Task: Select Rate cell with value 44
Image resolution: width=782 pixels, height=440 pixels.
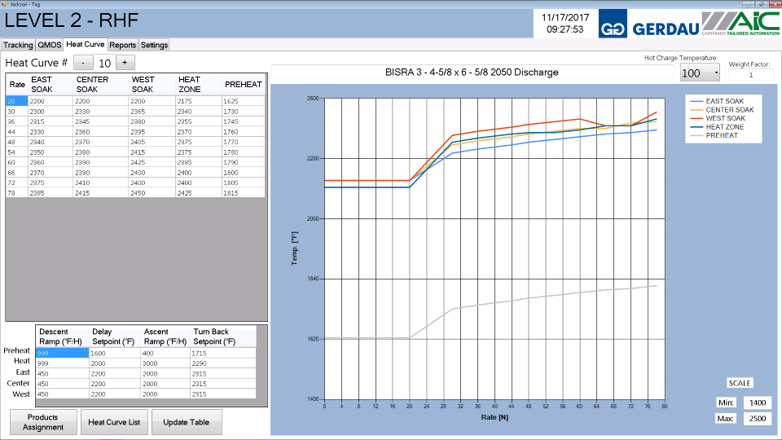Action: pos(16,132)
